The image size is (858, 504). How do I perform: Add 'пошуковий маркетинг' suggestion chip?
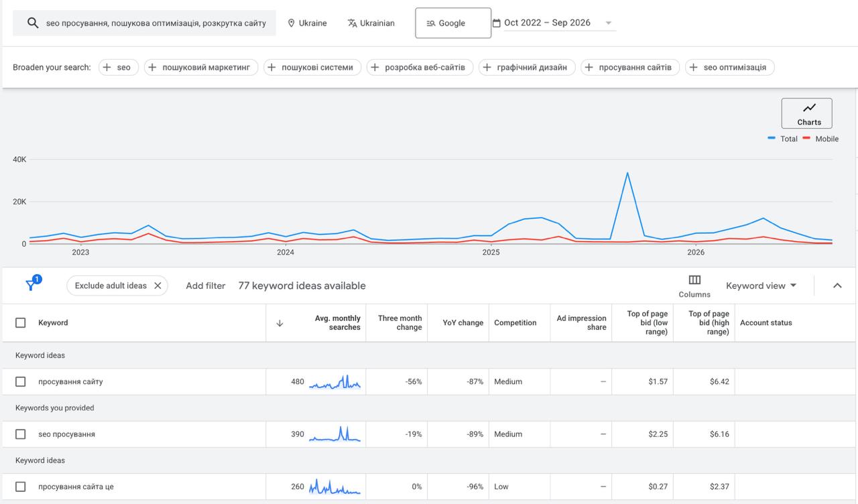tap(201, 67)
